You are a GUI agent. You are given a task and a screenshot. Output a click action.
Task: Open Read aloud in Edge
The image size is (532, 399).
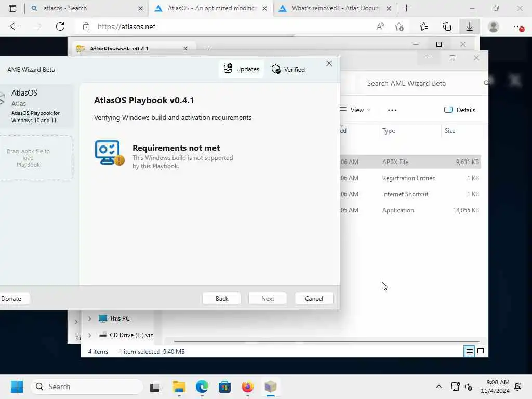point(380,26)
